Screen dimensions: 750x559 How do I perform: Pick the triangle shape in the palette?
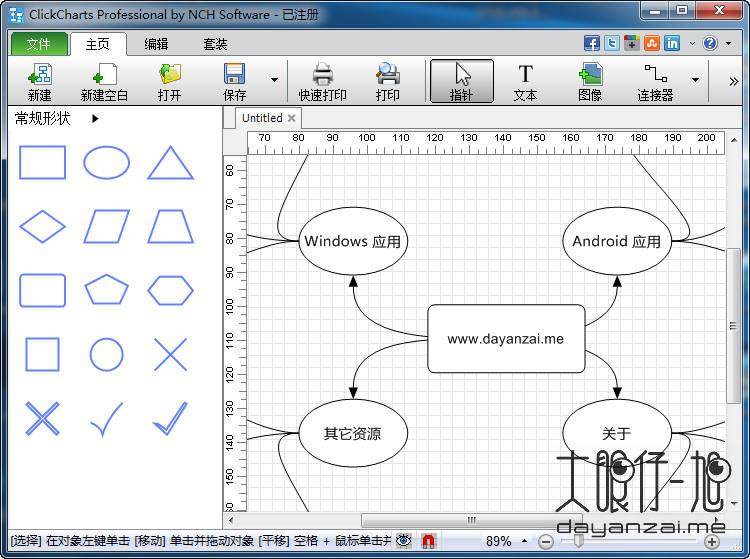[x=170, y=163]
